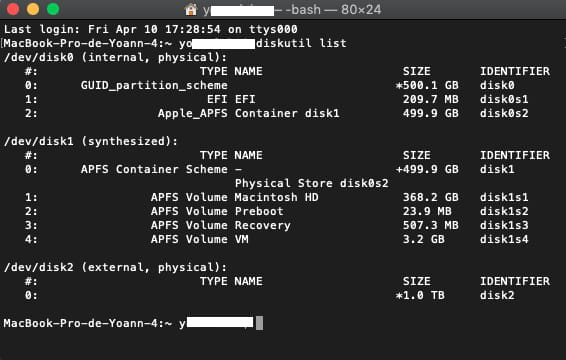Click the 'Apple_APFS Container disk1' entry
The image size is (566, 360).
tap(249, 113)
